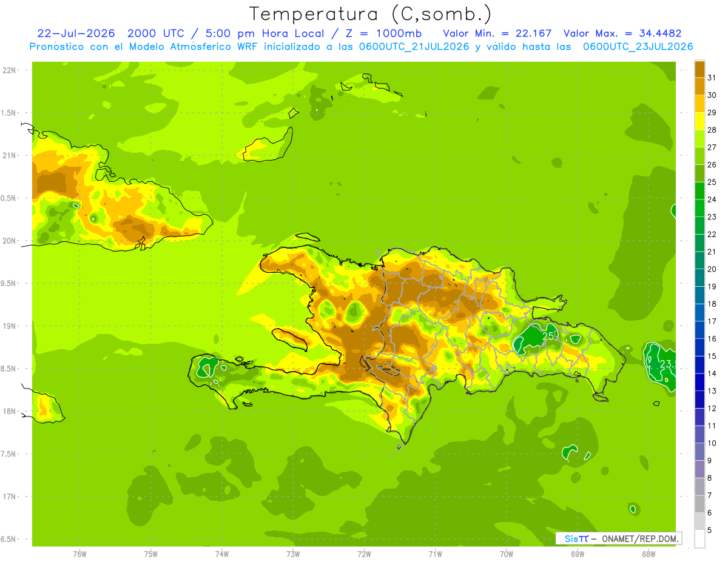Viewport: 728px width, 562px height.
Task: Click the "2000 UTC" time label
Action: point(157,33)
